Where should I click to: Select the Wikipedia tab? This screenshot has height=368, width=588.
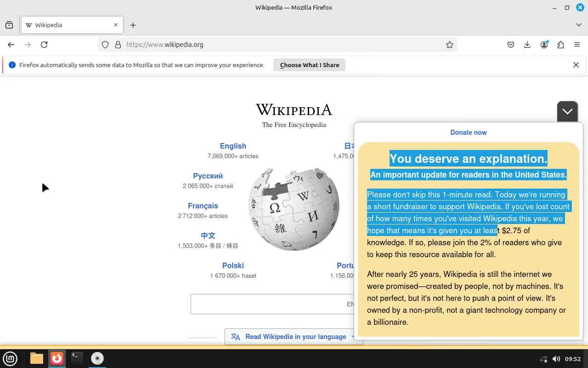72,25
